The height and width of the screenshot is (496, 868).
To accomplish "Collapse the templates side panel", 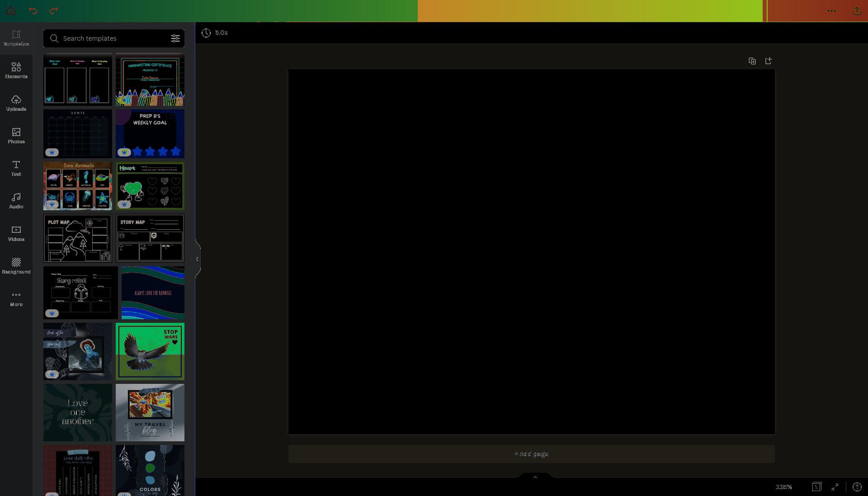I will (197, 259).
